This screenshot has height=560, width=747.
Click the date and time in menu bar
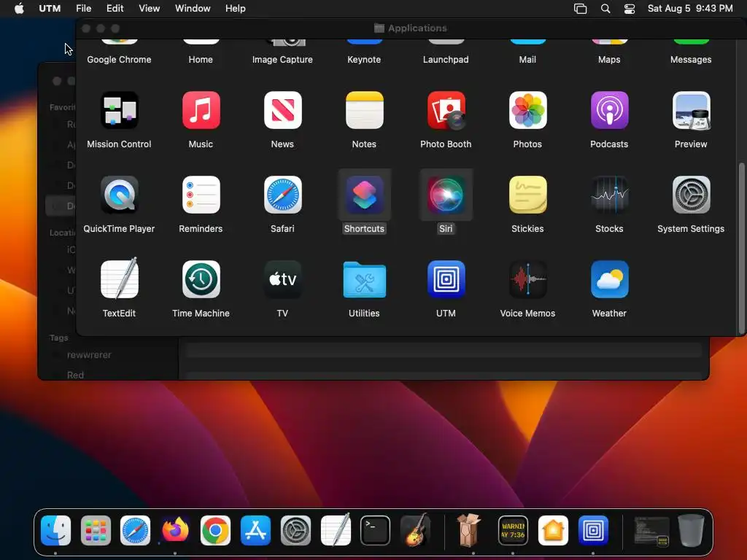coord(690,8)
